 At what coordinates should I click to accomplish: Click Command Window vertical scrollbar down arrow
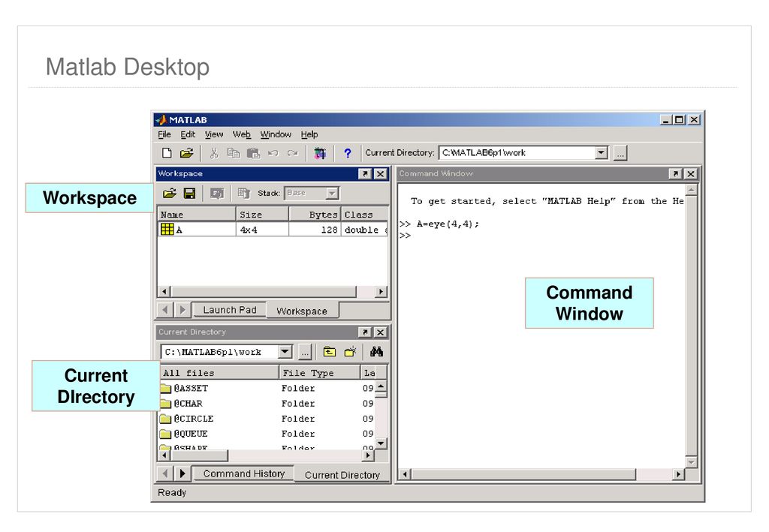691,462
